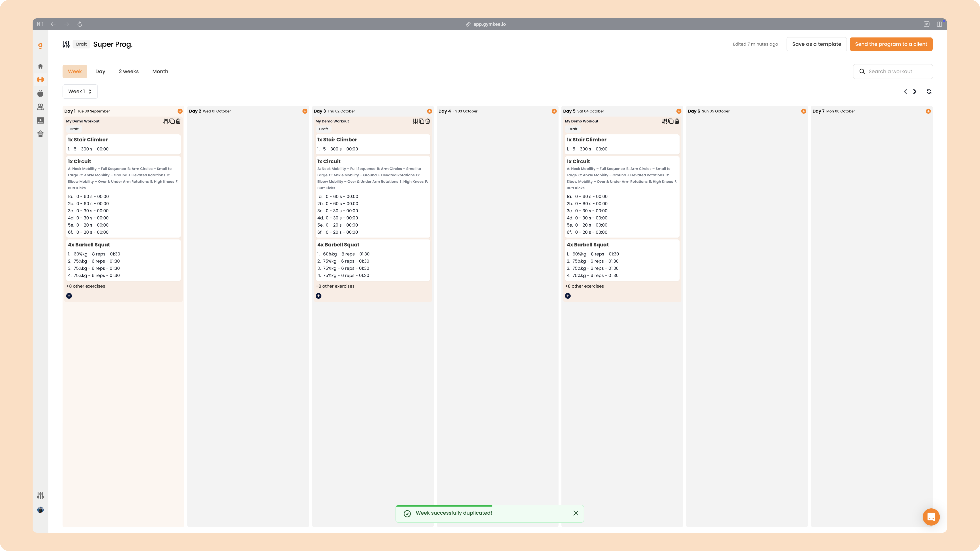Add exercise with plus under Day 1 workout

pos(69,296)
